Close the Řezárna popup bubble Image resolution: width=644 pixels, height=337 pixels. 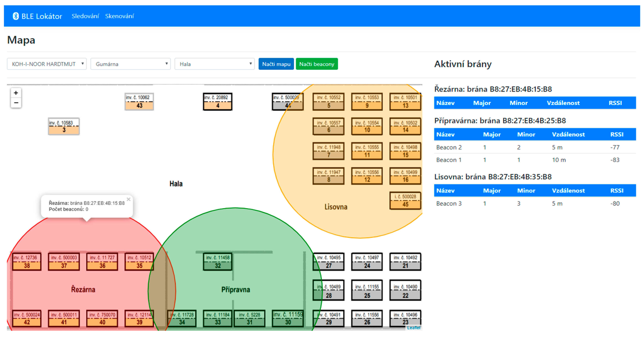click(x=129, y=199)
